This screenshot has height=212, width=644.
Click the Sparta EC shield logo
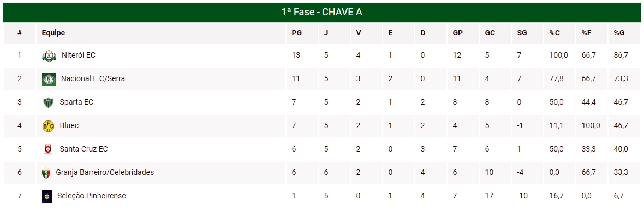[48, 102]
